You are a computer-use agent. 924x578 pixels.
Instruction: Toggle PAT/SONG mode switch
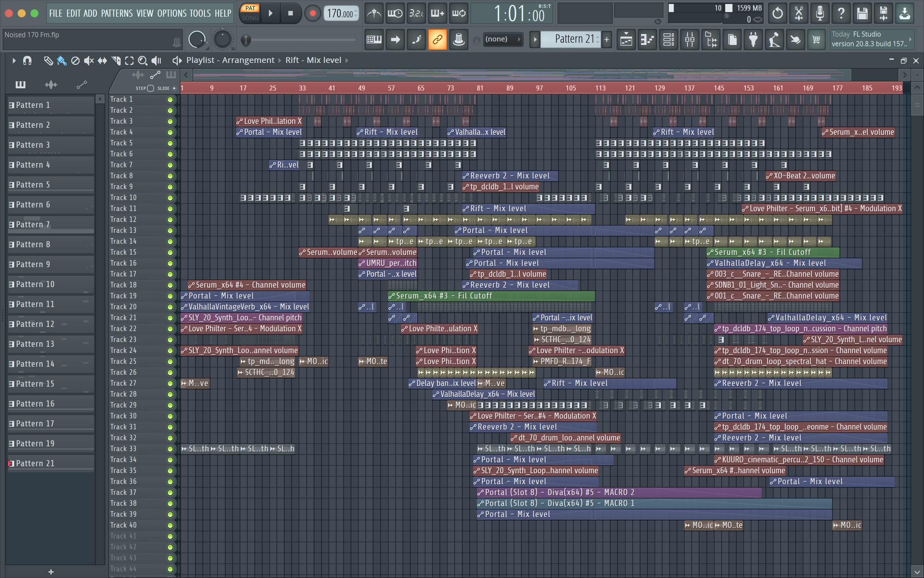point(250,13)
